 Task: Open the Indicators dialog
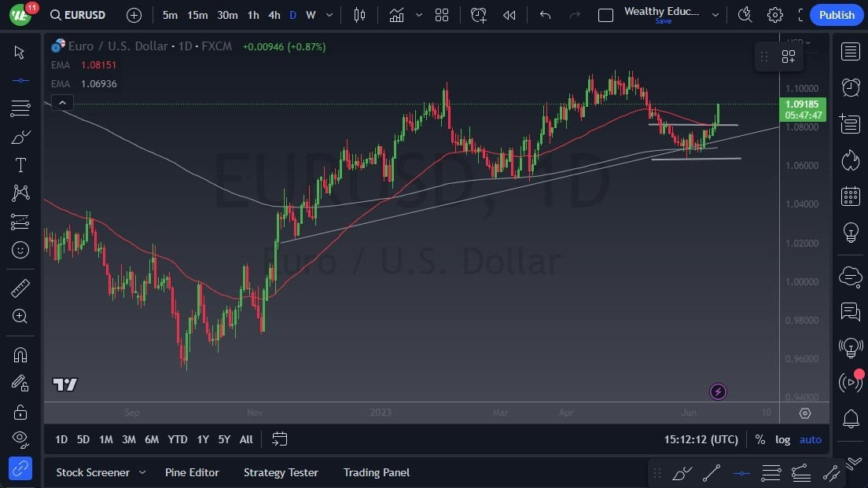point(396,14)
